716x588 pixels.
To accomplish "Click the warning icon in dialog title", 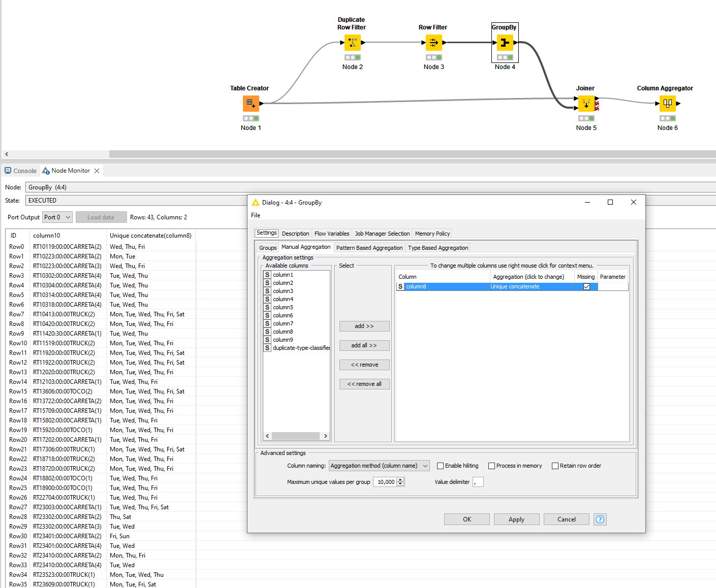I will click(x=256, y=203).
